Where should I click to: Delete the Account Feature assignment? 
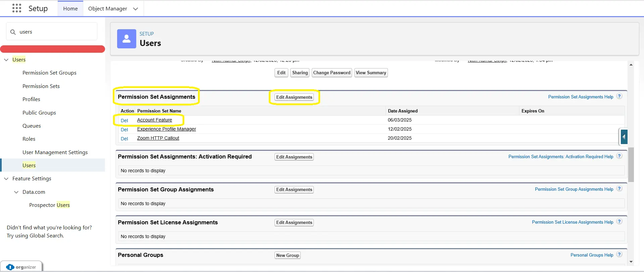(124, 121)
